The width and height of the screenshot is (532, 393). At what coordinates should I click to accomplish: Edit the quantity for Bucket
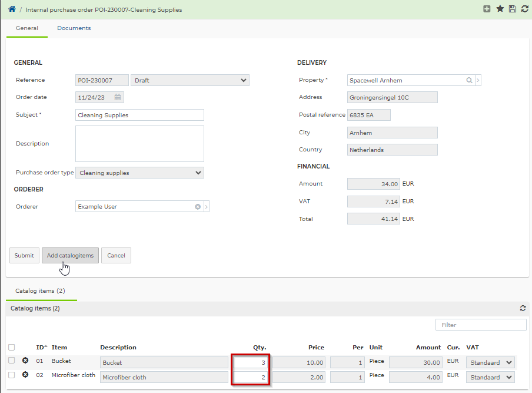tap(250, 362)
